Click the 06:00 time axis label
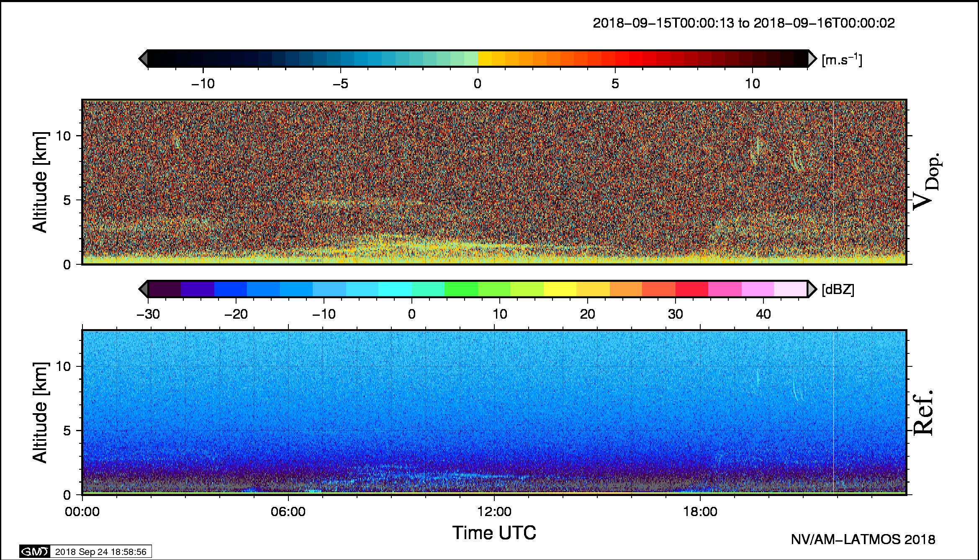This screenshot has width=979, height=560. pos(288,512)
